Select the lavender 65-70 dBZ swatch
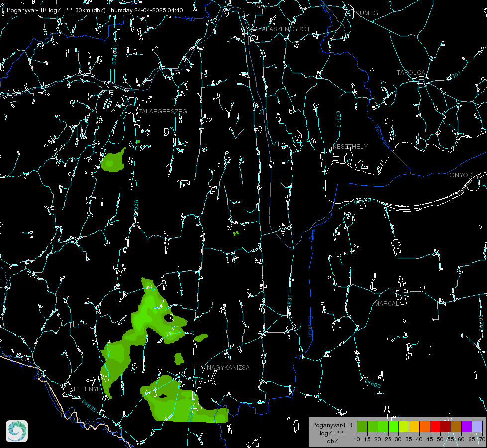The width and height of the screenshot is (487, 448). [x=477, y=426]
